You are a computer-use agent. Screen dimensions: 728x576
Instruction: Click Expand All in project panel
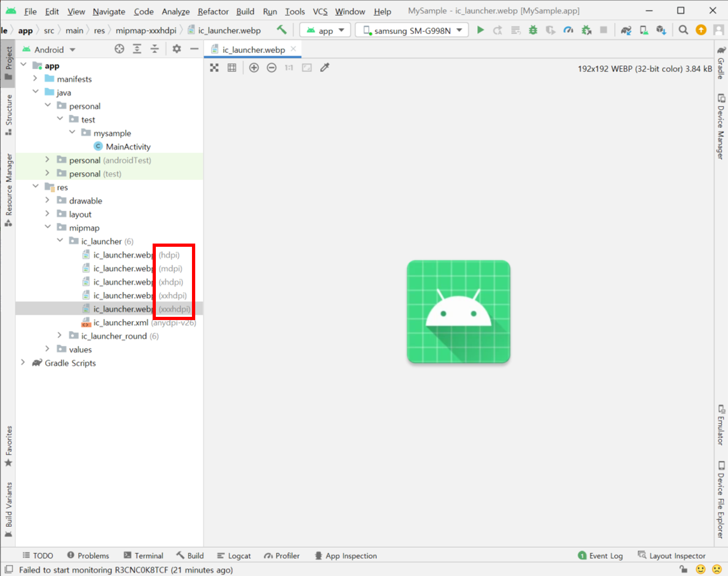pyautogui.click(x=137, y=49)
